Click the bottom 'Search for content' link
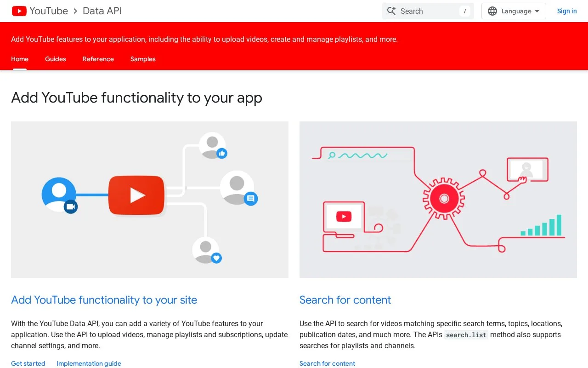This screenshot has width=588, height=368. (327, 363)
